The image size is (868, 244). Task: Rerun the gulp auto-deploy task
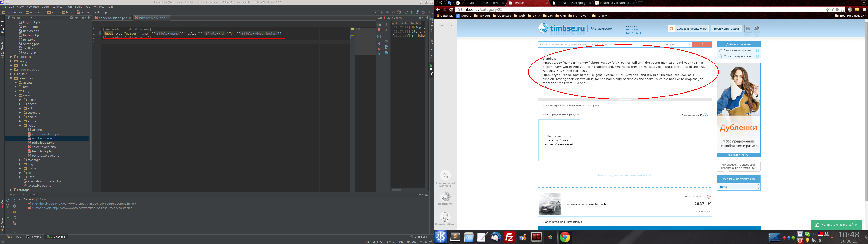[379, 24]
